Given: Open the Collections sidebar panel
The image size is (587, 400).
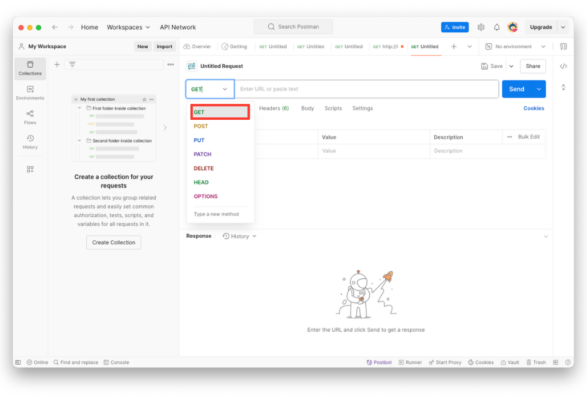Looking at the screenshot, I should coord(30,69).
